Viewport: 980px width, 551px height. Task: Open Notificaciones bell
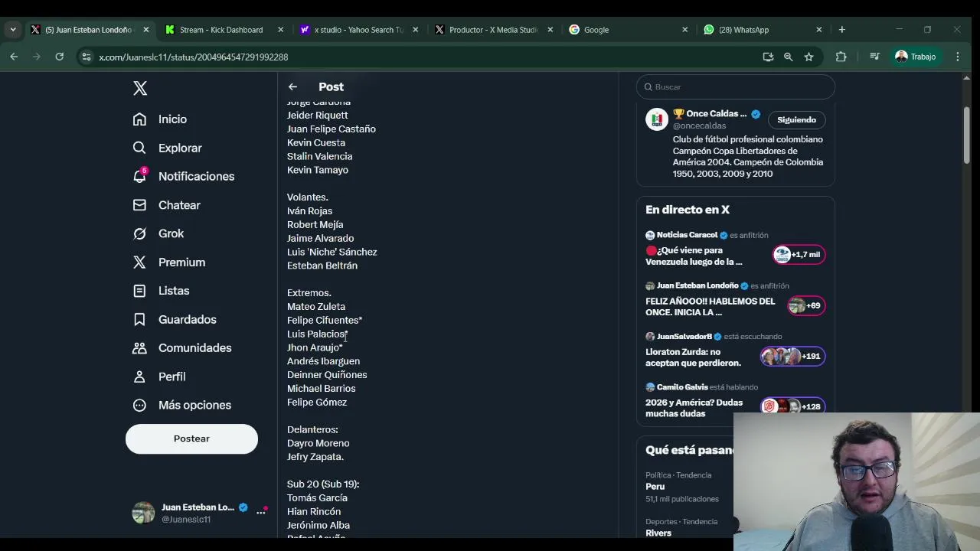183,177
